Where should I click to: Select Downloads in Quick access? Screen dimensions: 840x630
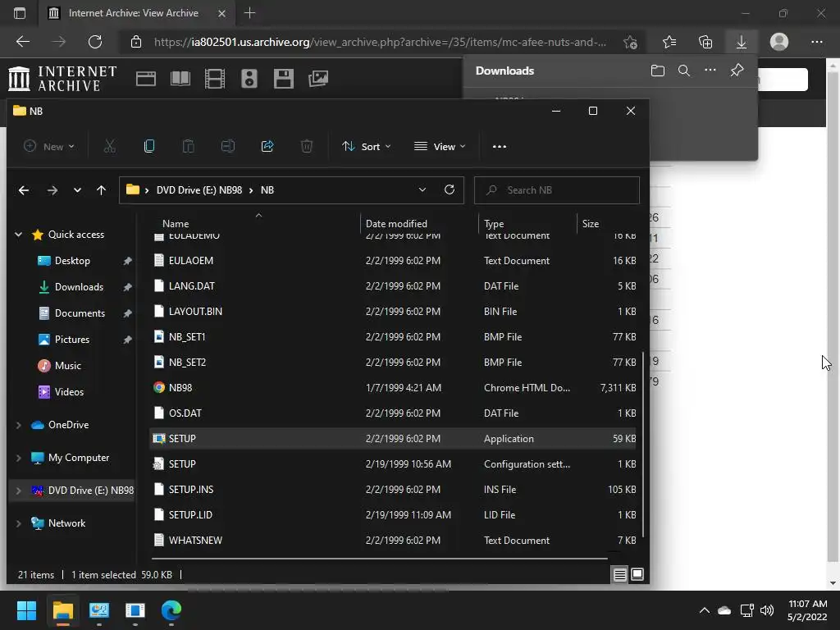79,287
